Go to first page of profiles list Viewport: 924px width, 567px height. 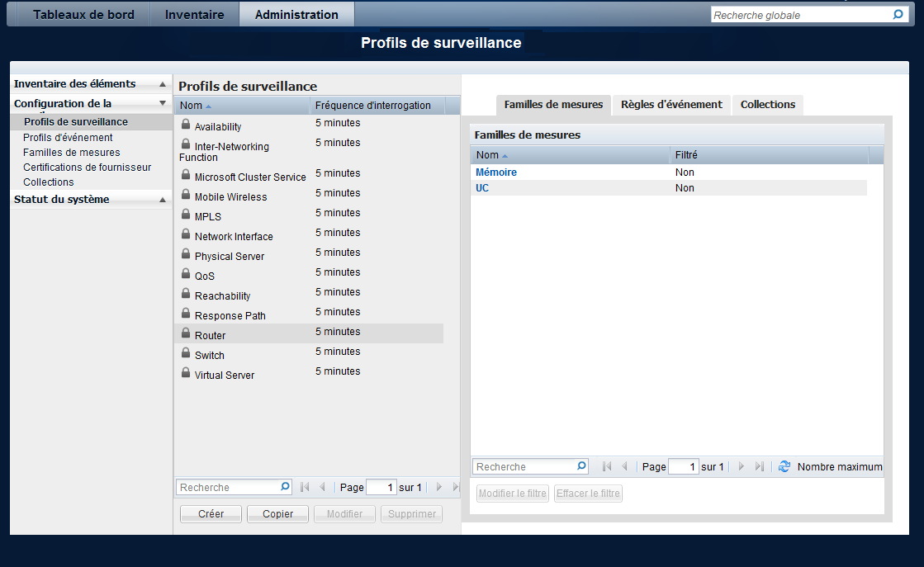(305, 487)
